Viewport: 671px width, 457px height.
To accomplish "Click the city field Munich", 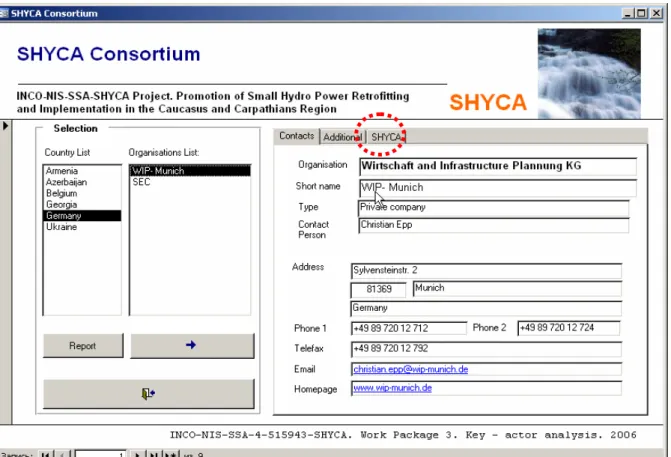I will tap(517, 288).
